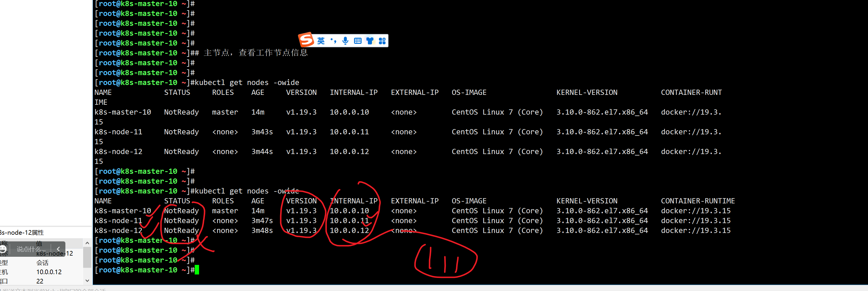868x291 pixels.
Task: Click properties panel scroll-up arrow
Action: click(x=87, y=243)
